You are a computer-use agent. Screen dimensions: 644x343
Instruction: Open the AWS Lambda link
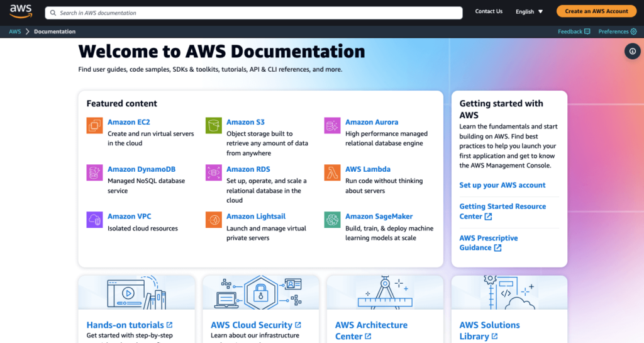367,169
